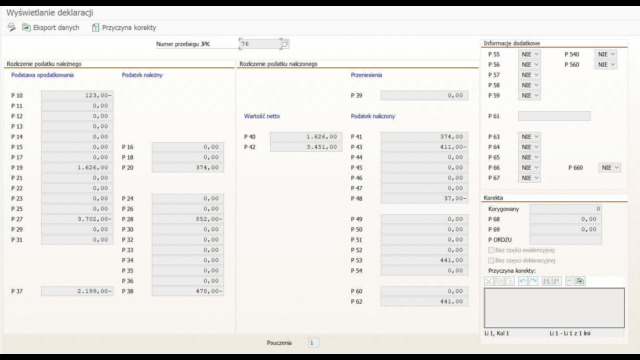The height and width of the screenshot is (360, 640).
Task: Click the Podatek naliczony heading
Action: 373,116
